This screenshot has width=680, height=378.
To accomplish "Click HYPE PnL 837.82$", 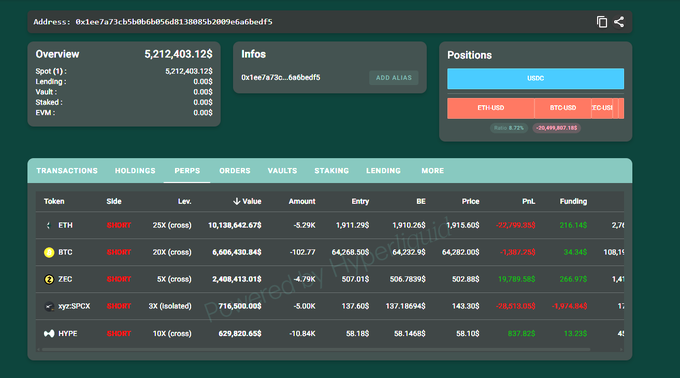I will pos(521,333).
